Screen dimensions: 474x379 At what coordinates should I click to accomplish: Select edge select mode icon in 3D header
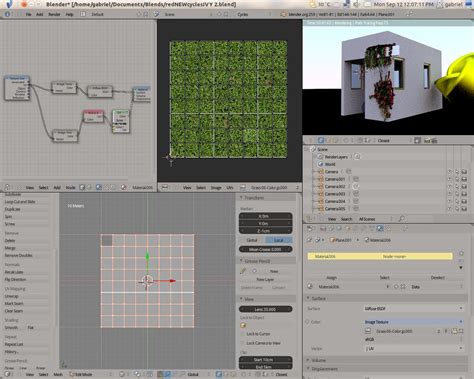pos(226,374)
